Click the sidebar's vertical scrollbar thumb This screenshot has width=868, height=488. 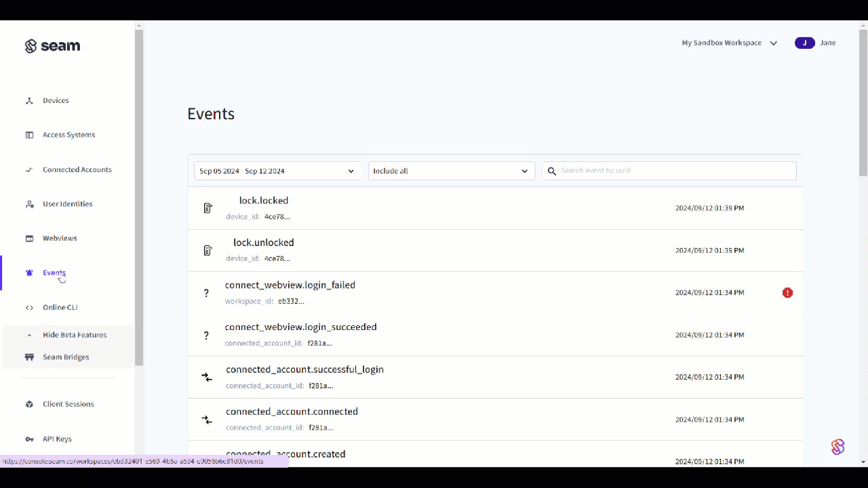(x=139, y=197)
